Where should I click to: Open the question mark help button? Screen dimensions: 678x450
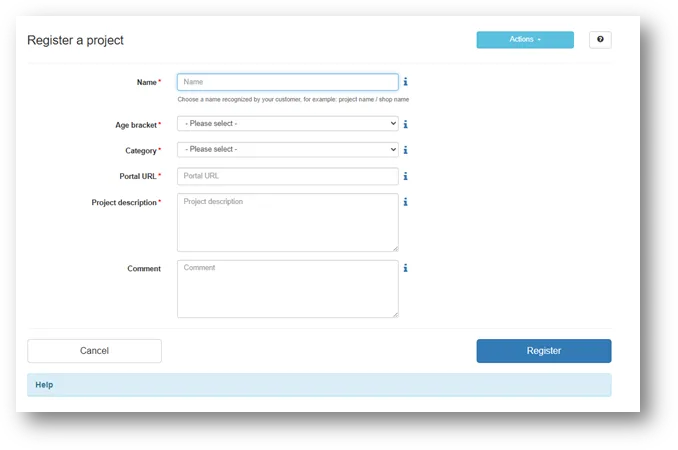pos(600,39)
